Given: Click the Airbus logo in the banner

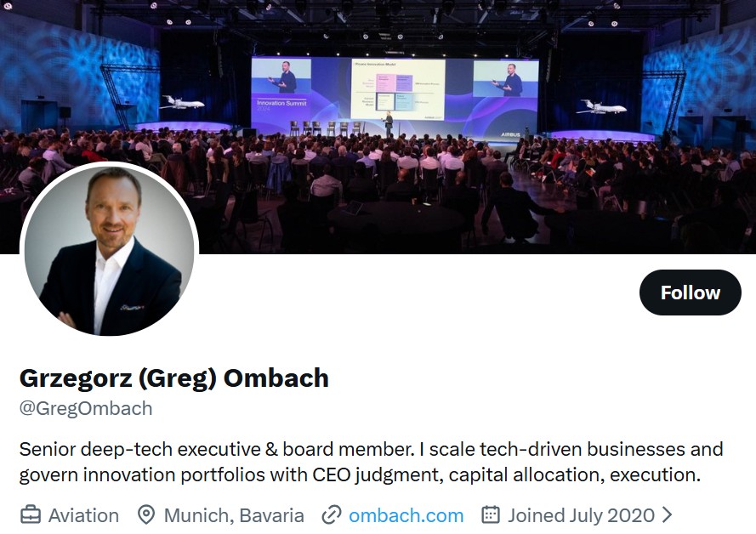Looking at the screenshot, I should point(513,133).
